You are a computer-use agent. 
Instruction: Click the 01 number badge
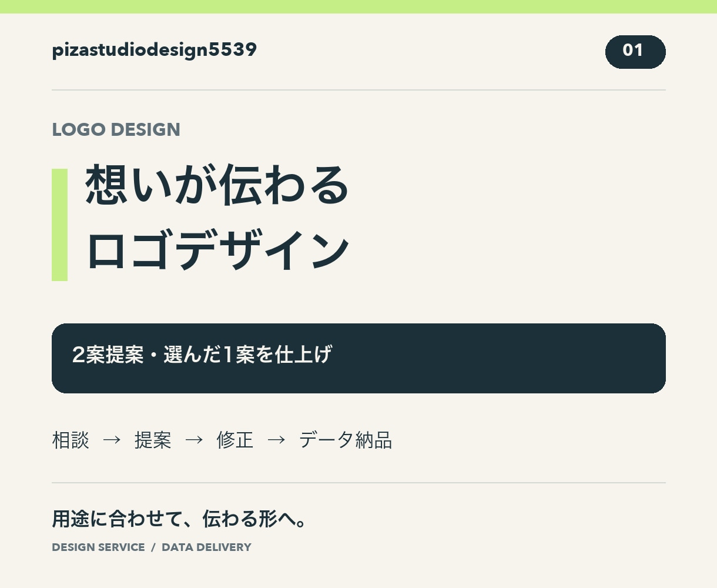coord(635,52)
